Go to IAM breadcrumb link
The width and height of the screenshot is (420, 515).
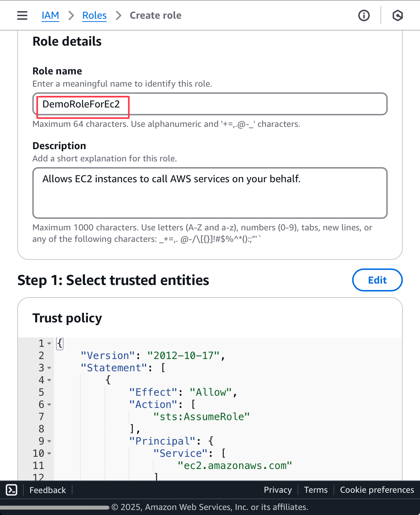click(x=50, y=15)
